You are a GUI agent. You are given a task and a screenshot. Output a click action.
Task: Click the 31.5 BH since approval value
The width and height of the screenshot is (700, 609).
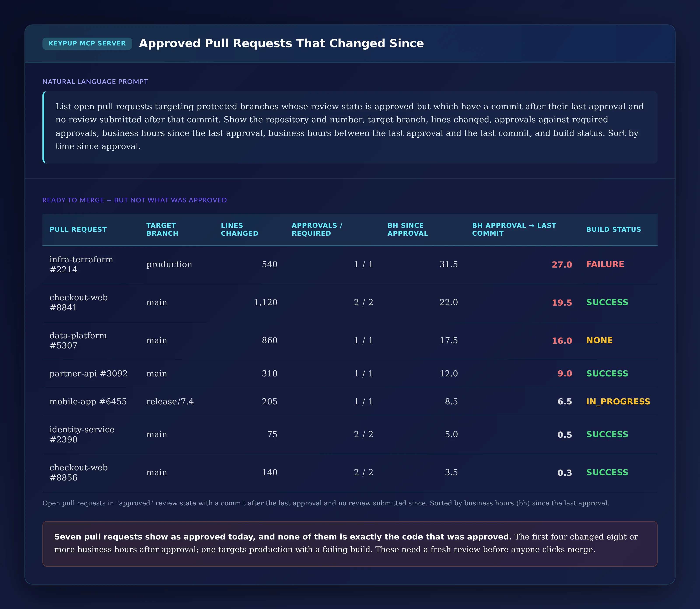(449, 264)
